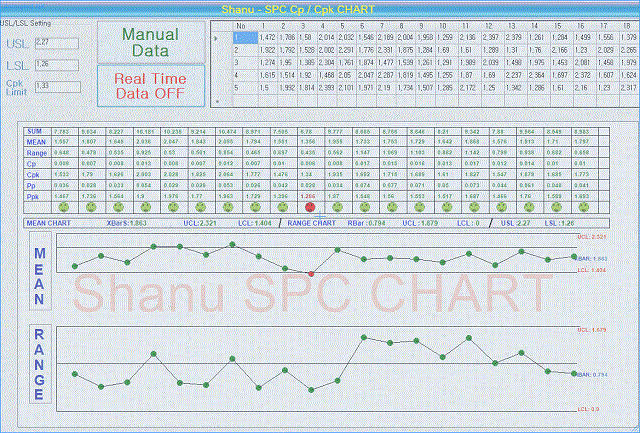
Task: Click the vertical RANGE chart label
Action: pos(40,364)
